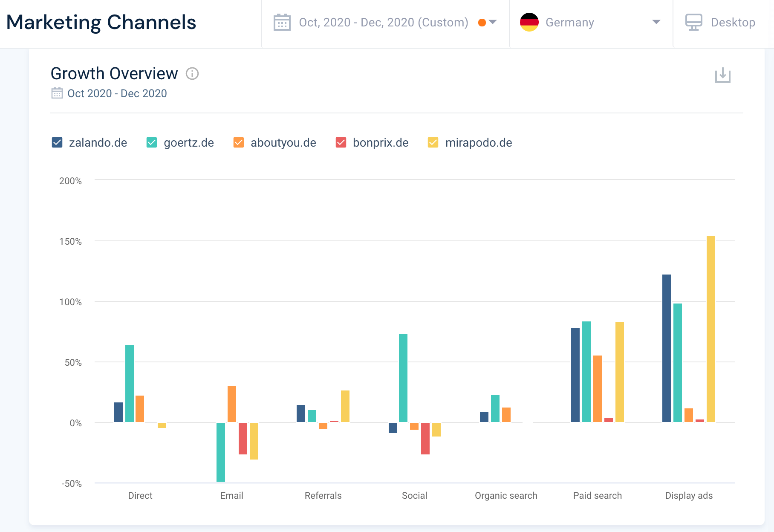This screenshot has width=774, height=532.
Task: Open the date range dropdown arrow
Action: coord(493,22)
